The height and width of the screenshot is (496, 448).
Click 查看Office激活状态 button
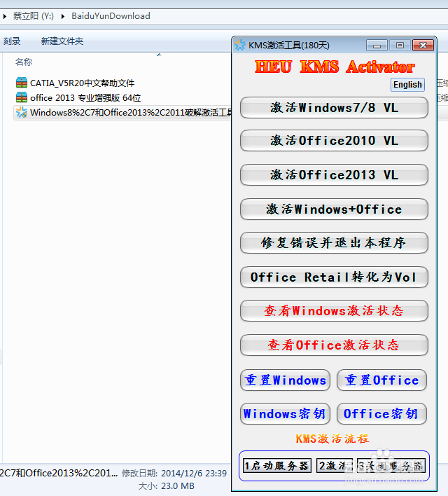point(334,345)
